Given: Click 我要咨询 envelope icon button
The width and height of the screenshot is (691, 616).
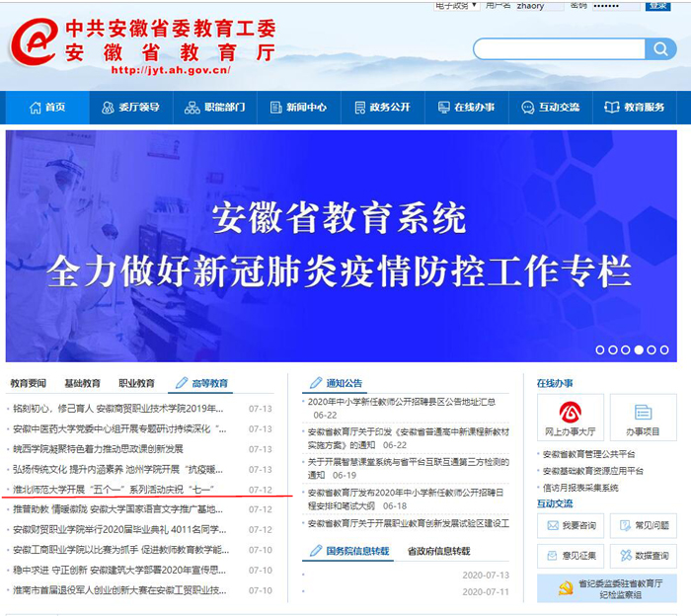Looking at the screenshot, I should [x=570, y=526].
